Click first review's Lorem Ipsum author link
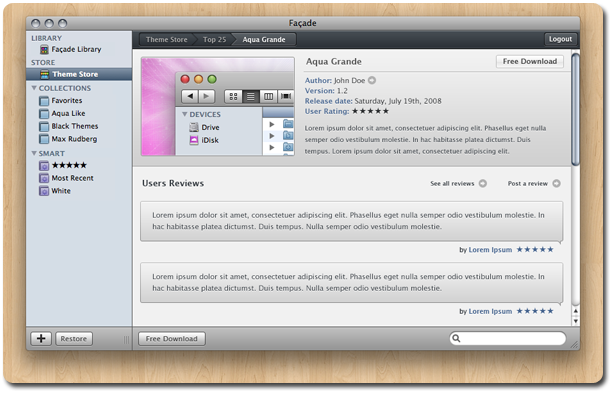The image size is (616, 396). (490, 250)
